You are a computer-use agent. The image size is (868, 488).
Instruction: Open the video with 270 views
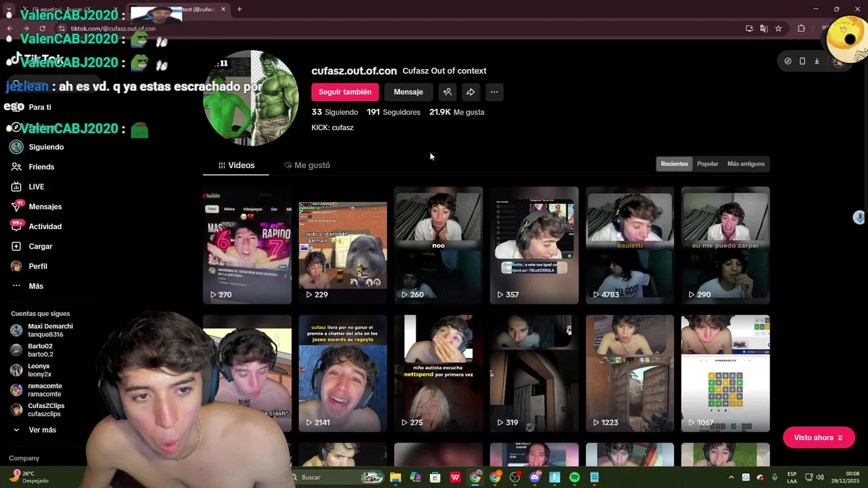click(247, 245)
